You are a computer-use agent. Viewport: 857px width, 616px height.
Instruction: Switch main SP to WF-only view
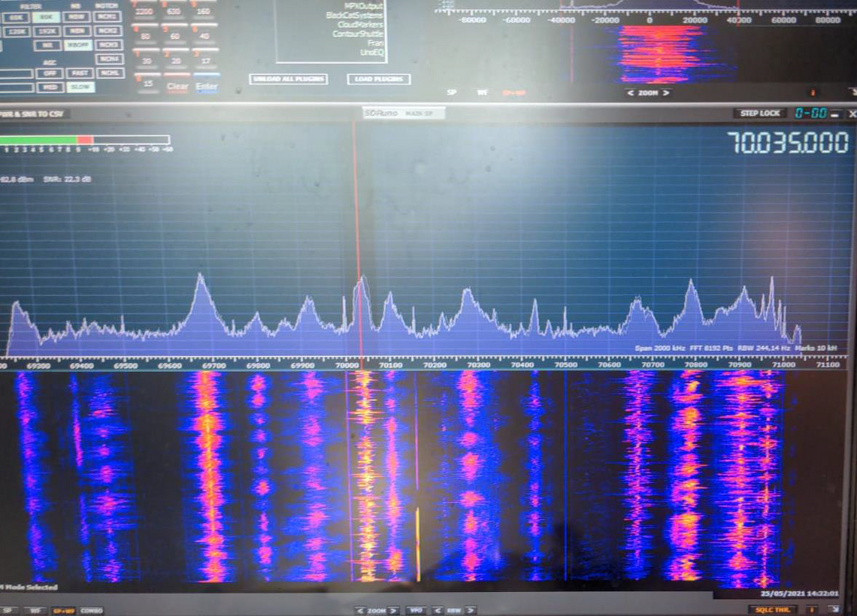35,611
